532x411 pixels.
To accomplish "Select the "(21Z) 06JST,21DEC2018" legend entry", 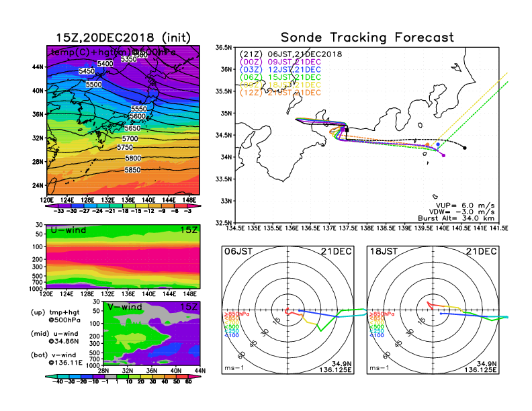I will [x=291, y=54].
